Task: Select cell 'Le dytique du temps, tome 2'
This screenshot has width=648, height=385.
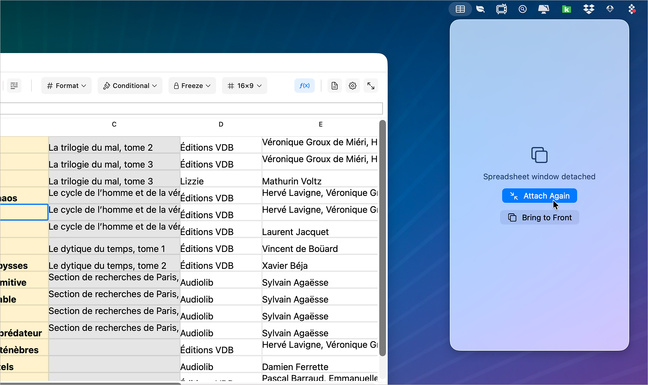Action: [x=114, y=263]
